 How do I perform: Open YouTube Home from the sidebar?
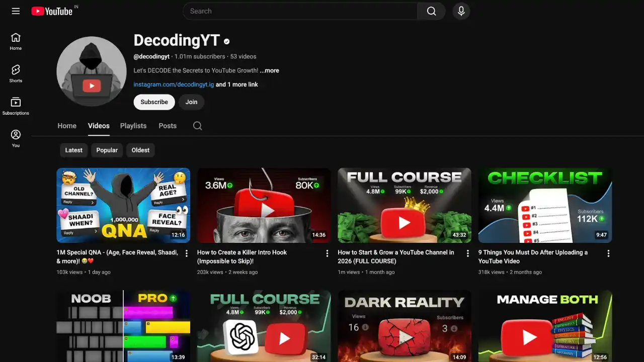[16, 41]
